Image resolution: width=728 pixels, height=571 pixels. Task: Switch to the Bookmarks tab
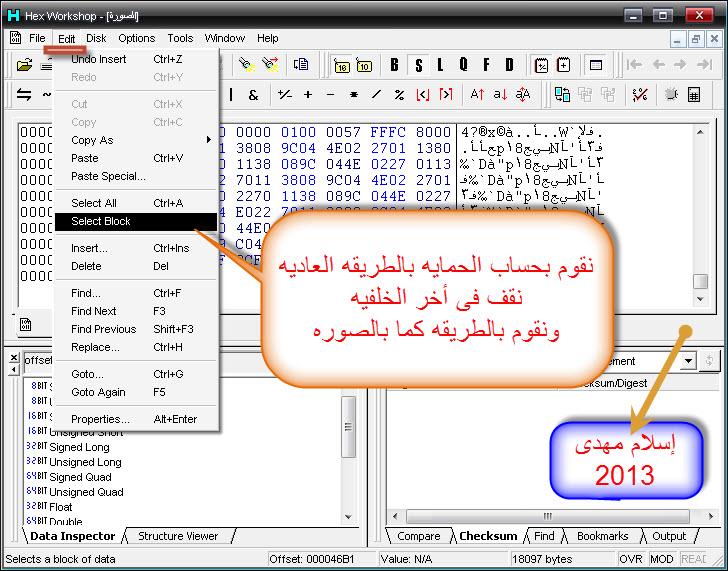(x=603, y=536)
